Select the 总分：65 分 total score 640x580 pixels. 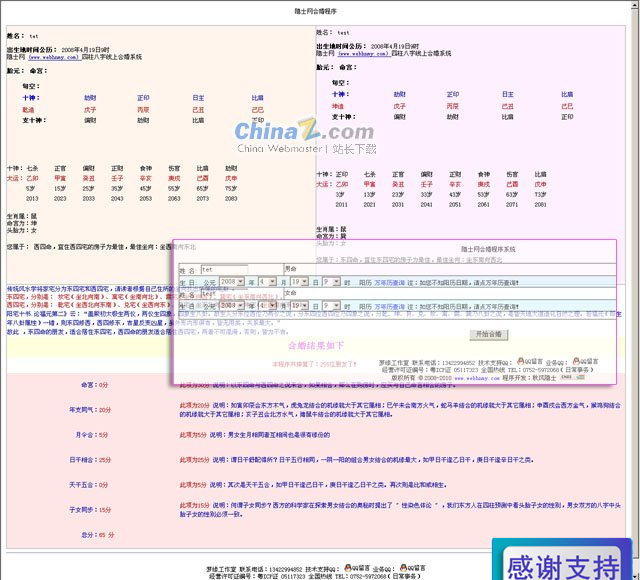pyautogui.click(x=98, y=535)
